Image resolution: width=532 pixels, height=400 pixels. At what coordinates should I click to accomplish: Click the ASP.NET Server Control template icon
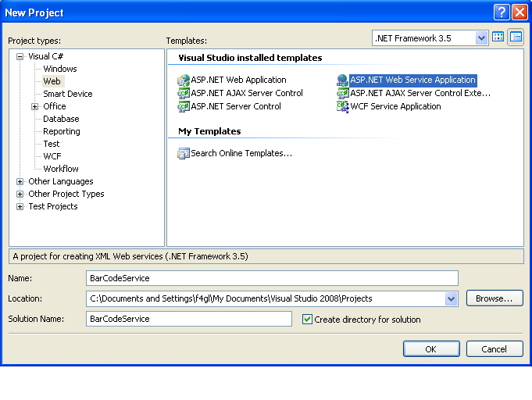pyautogui.click(x=184, y=106)
